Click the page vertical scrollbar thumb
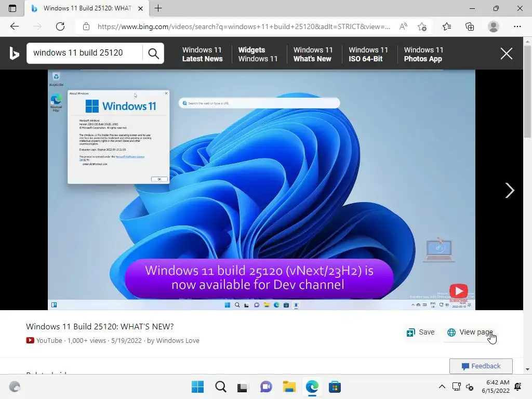The height and width of the screenshot is (399, 532). [527, 91]
